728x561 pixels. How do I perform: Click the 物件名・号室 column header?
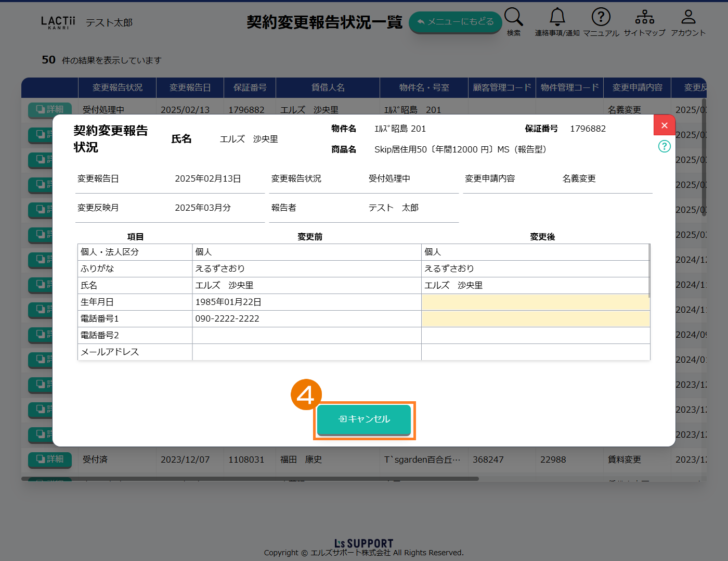coord(424,87)
